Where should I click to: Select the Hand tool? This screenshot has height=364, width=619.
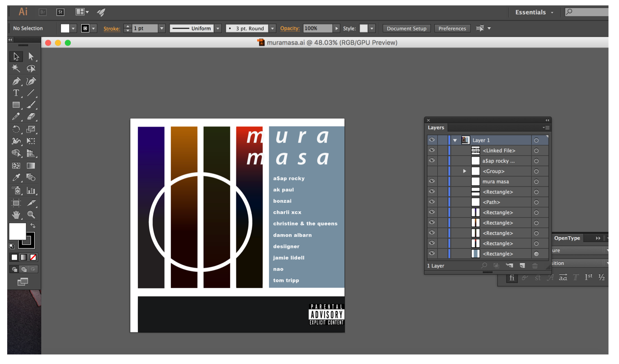tap(16, 215)
